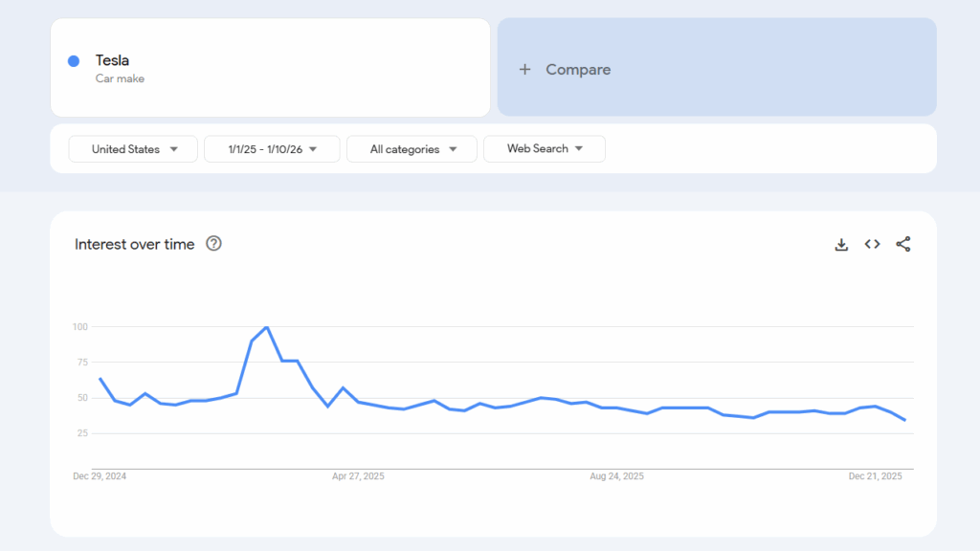
Task: Open the embed code icon
Action: click(x=872, y=244)
